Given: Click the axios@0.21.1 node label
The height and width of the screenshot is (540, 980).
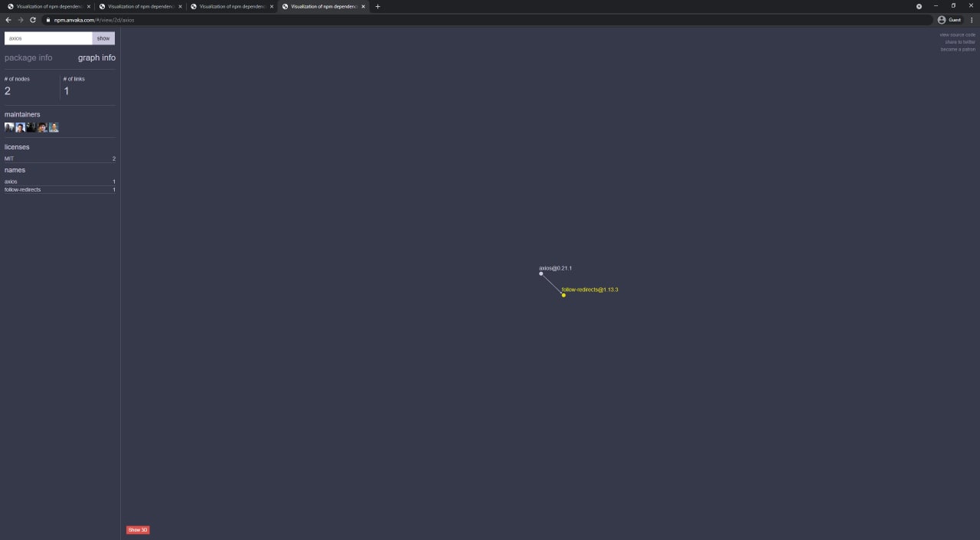Looking at the screenshot, I should click(555, 268).
